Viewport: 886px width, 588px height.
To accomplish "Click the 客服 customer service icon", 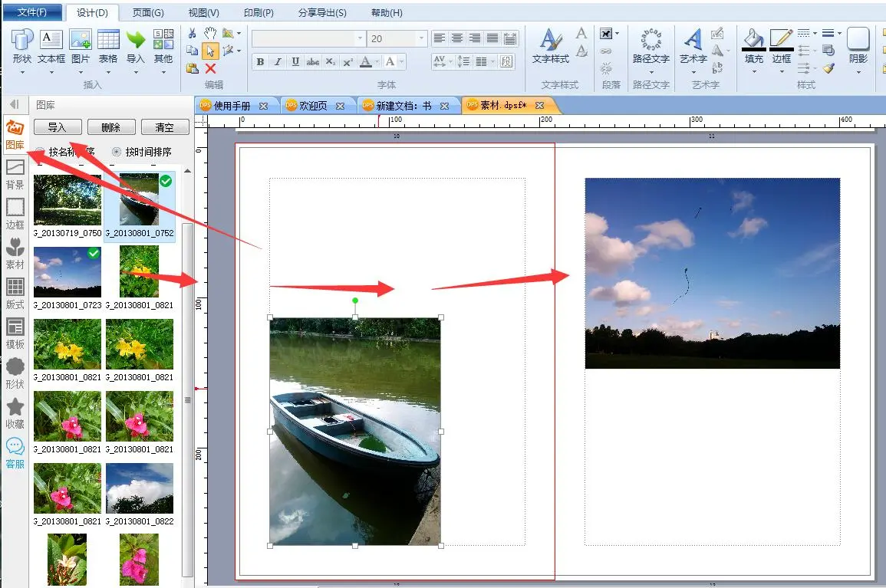I will pyautogui.click(x=15, y=452).
